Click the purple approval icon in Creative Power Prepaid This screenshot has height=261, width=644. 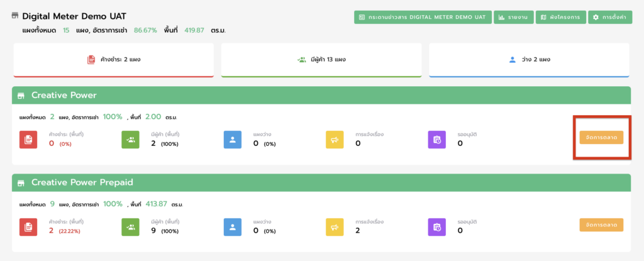(x=437, y=226)
